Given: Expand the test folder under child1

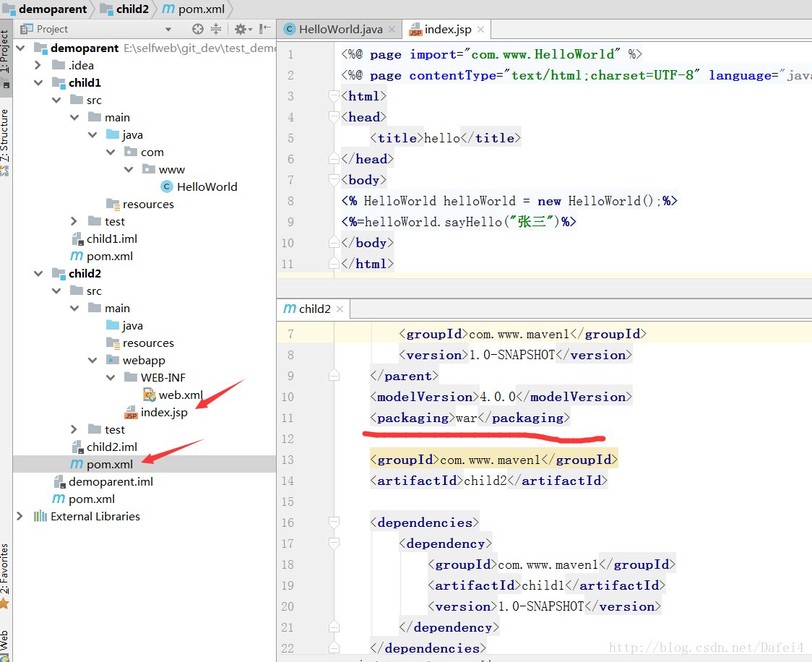Looking at the screenshot, I should (x=74, y=222).
